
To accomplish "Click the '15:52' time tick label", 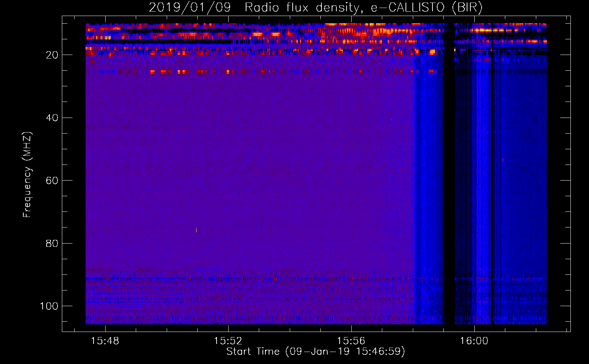I will point(228,341).
